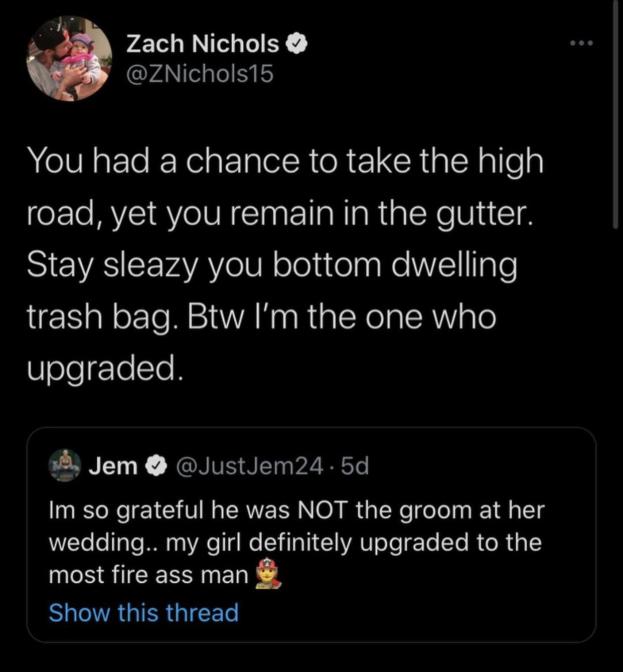This screenshot has width=623, height=672.
Task: Click the Zach Nichols display name
Action: click(x=202, y=44)
